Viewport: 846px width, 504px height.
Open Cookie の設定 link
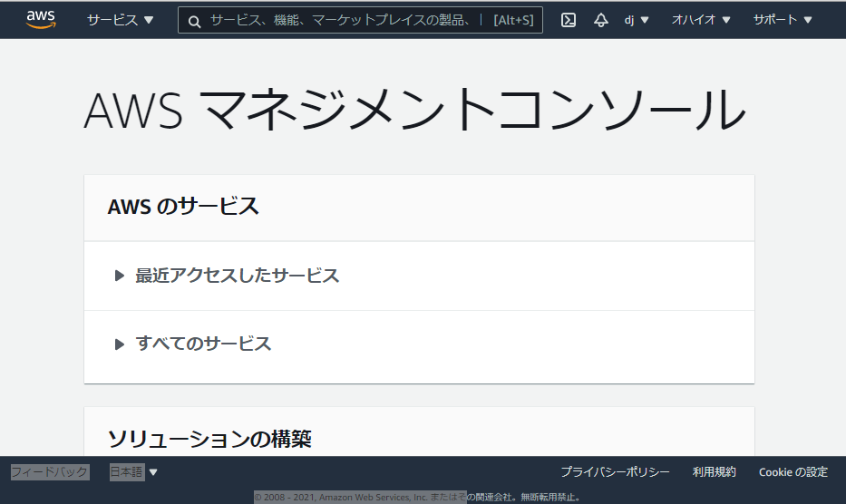(x=793, y=472)
